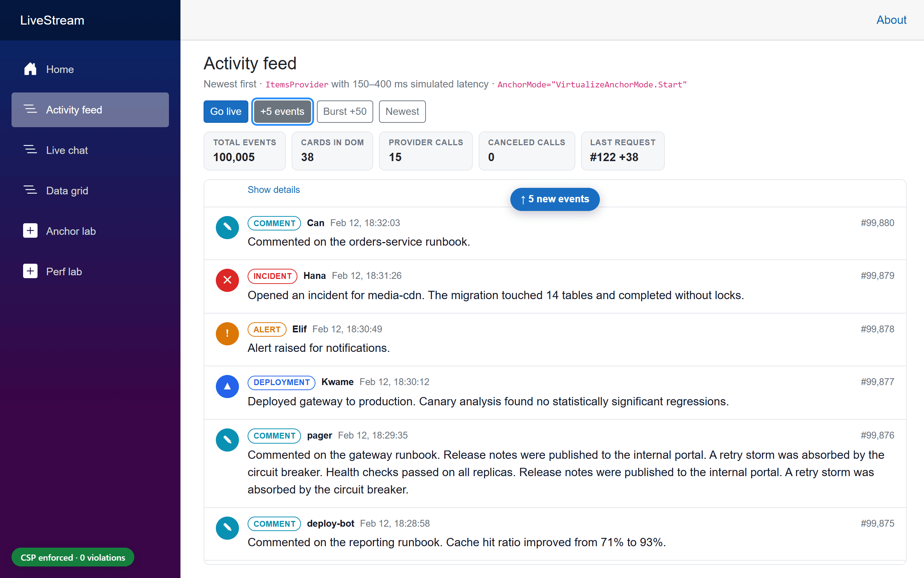Navigate to Anchor lab
This screenshot has height=578, width=924.
click(90, 231)
